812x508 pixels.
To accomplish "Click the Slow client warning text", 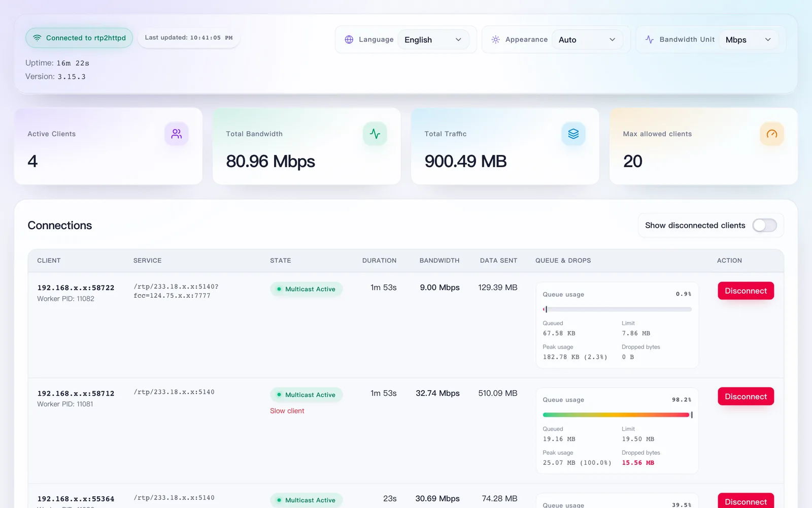I will pyautogui.click(x=287, y=411).
